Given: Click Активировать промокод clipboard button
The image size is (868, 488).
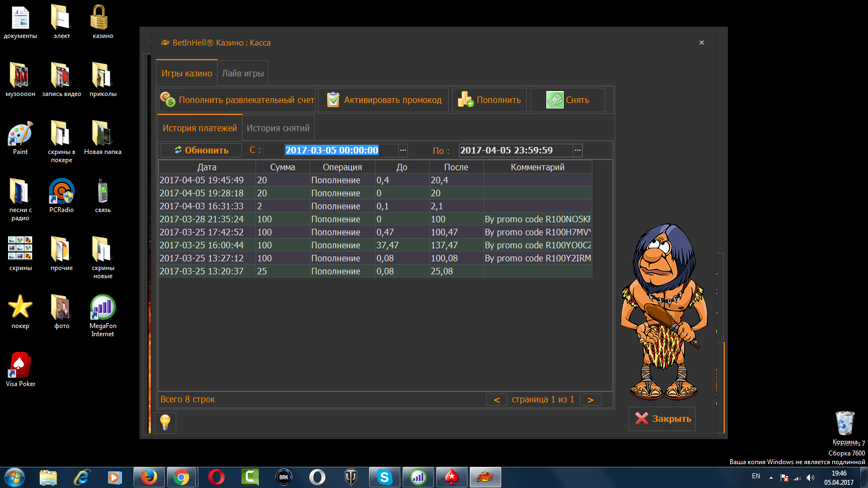Looking at the screenshot, I should click(384, 100).
